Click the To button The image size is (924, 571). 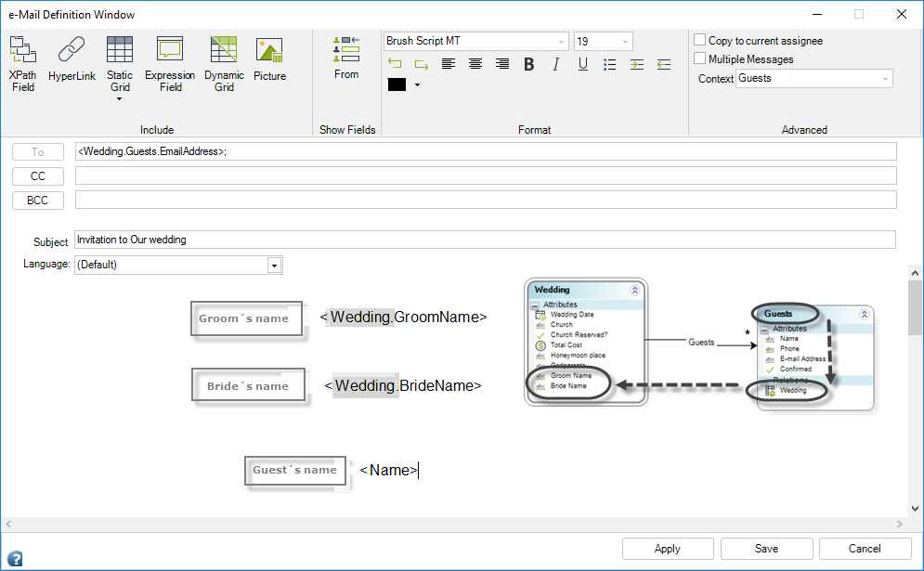[x=38, y=152]
